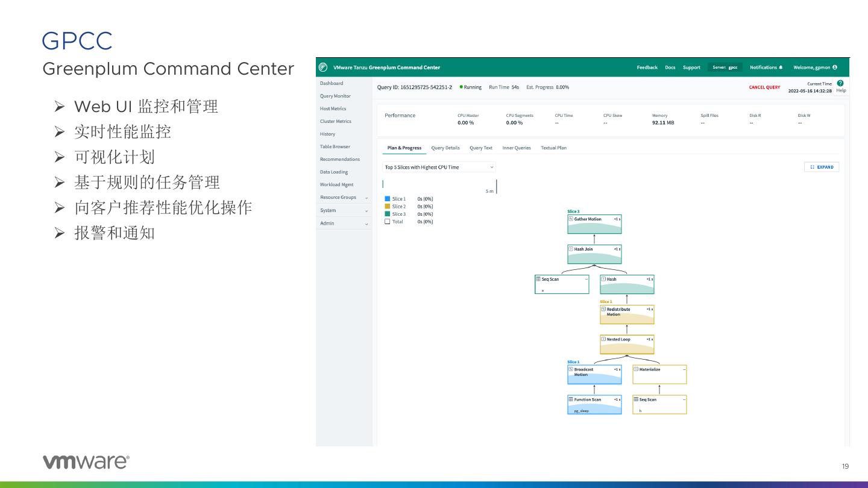The width and height of the screenshot is (868, 488).
Task: Click the Query ID 1651295725-542251-2 text
Action: [x=415, y=87]
